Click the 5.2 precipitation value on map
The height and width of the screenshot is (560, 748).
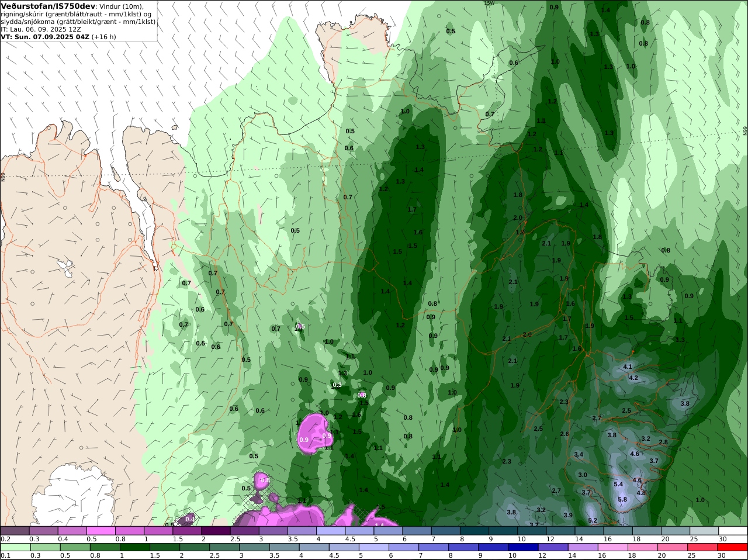[593, 520]
